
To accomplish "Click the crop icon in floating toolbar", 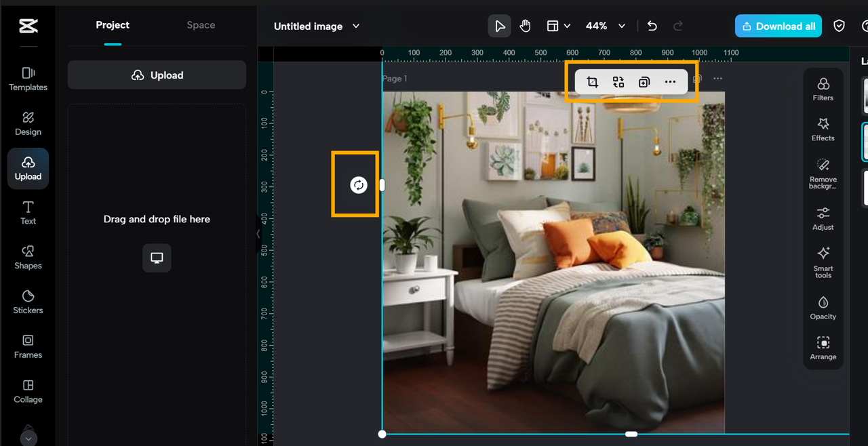I will [x=592, y=82].
